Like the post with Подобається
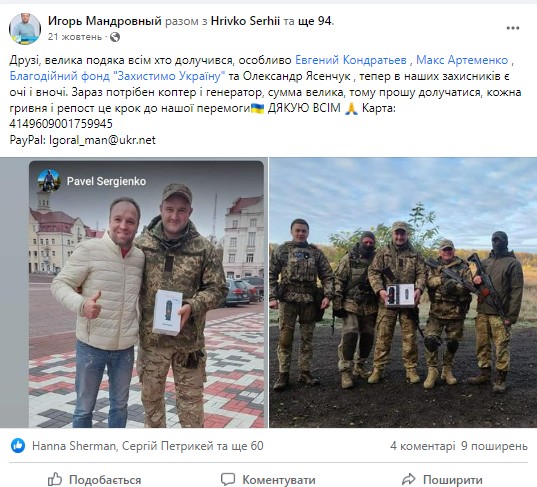The height and width of the screenshot is (487, 537). pos(94,479)
